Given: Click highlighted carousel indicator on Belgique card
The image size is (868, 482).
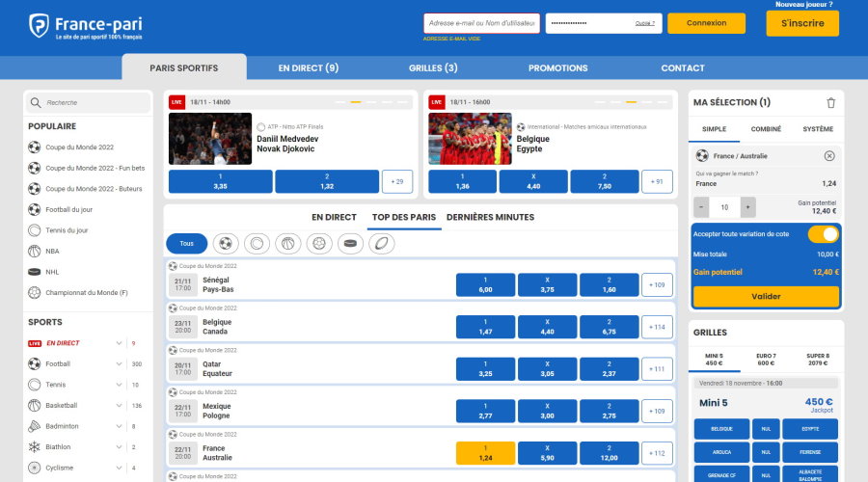Looking at the screenshot, I should [x=631, y=102].
